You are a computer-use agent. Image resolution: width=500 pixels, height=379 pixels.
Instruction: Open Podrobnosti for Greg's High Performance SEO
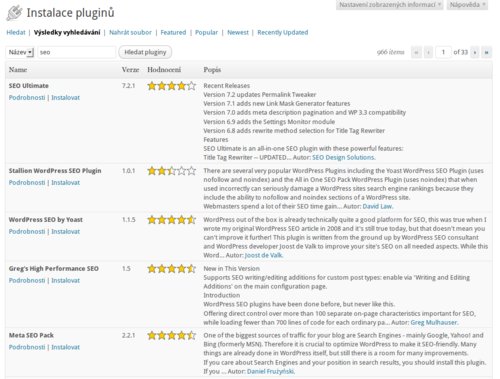27,280
